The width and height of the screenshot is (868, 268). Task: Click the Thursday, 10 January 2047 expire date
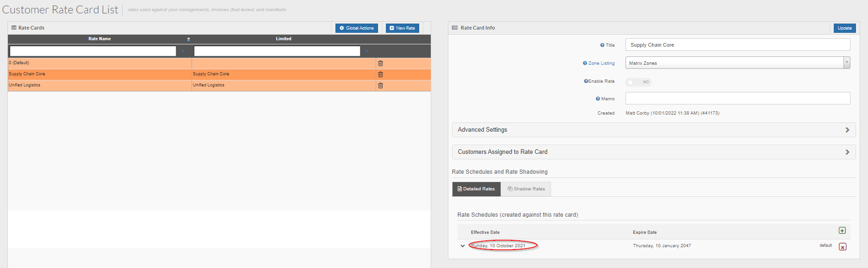coord(662,246)
